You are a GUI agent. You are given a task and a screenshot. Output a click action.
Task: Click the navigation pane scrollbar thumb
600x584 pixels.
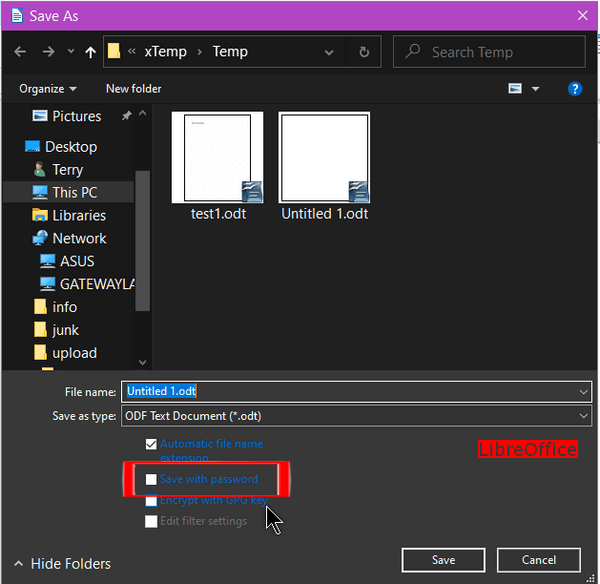[x=143, y=241]
